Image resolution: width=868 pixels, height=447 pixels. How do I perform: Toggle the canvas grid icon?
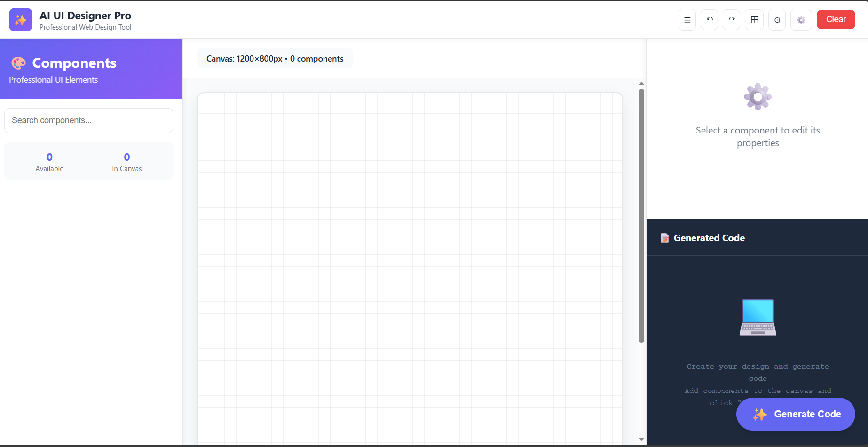coord(754,20)
